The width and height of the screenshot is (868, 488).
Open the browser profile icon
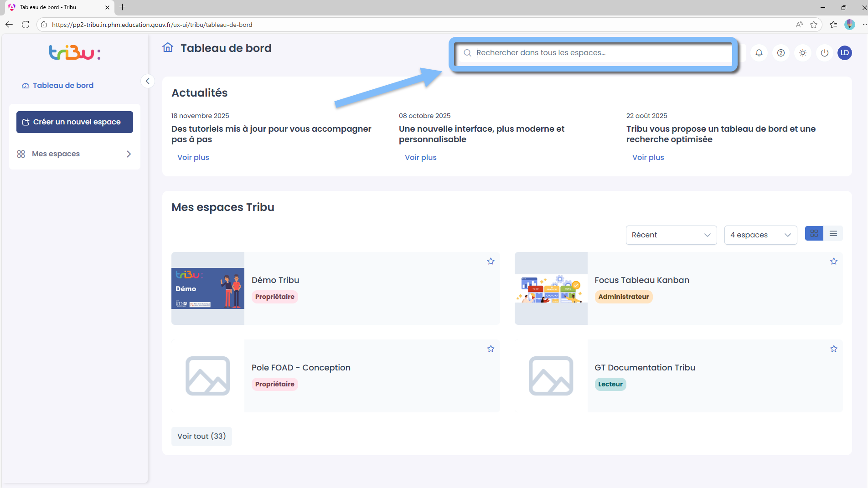coord(850,25)
